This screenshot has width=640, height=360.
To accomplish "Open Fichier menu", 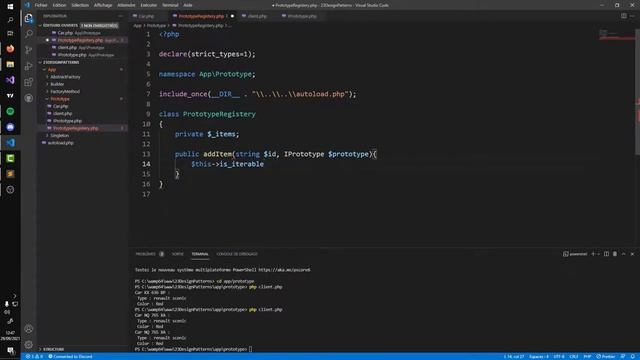I will [x=41, y=5].
